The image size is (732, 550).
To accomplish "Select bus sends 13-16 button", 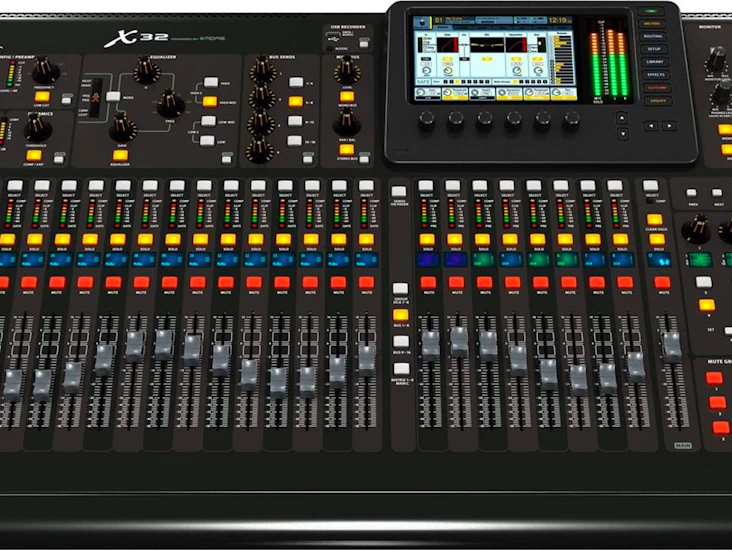I will (295, 141).
